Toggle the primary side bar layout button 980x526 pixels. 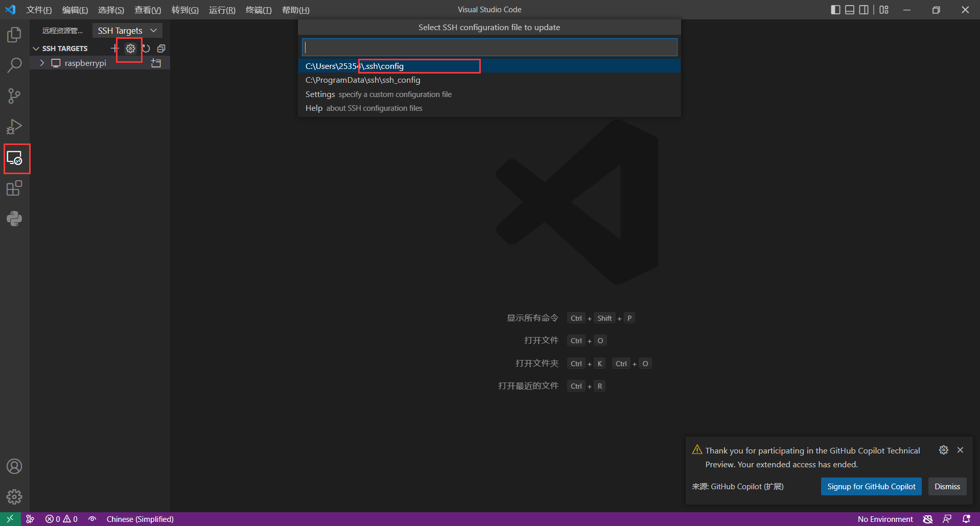pyautogui.click(x=835, y=10)
